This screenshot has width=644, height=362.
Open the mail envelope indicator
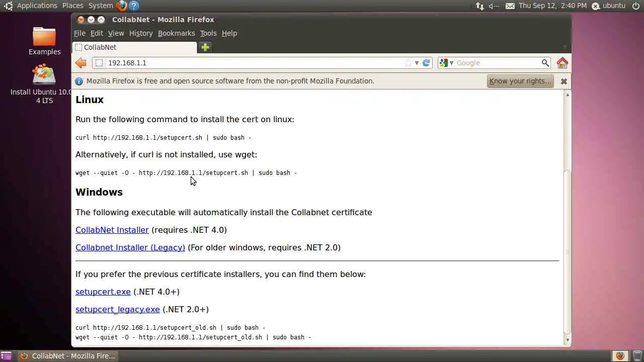tap(510, 6)
